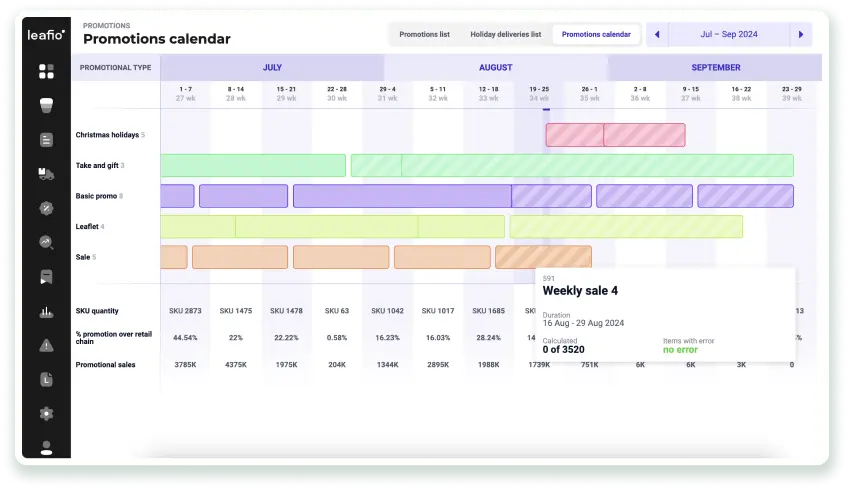The image size is (848, 489).
Task: Open the bar chart reports icon
Action: (46, 311)
